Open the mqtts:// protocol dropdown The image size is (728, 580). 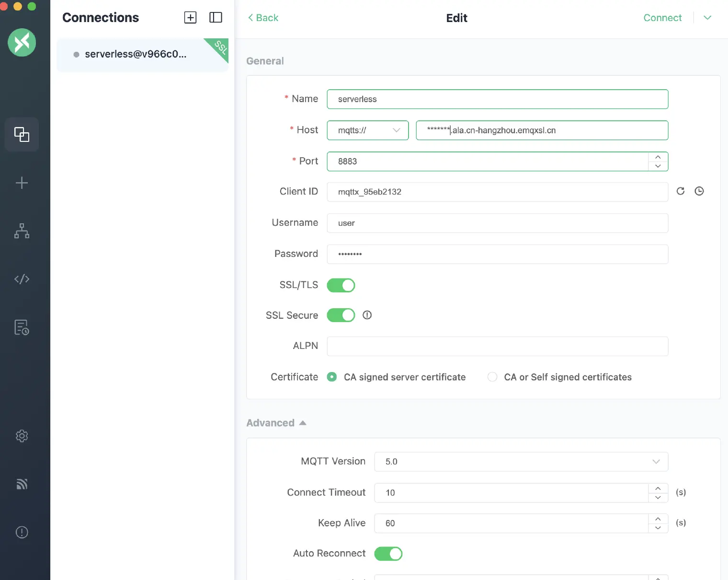point(367,130)
